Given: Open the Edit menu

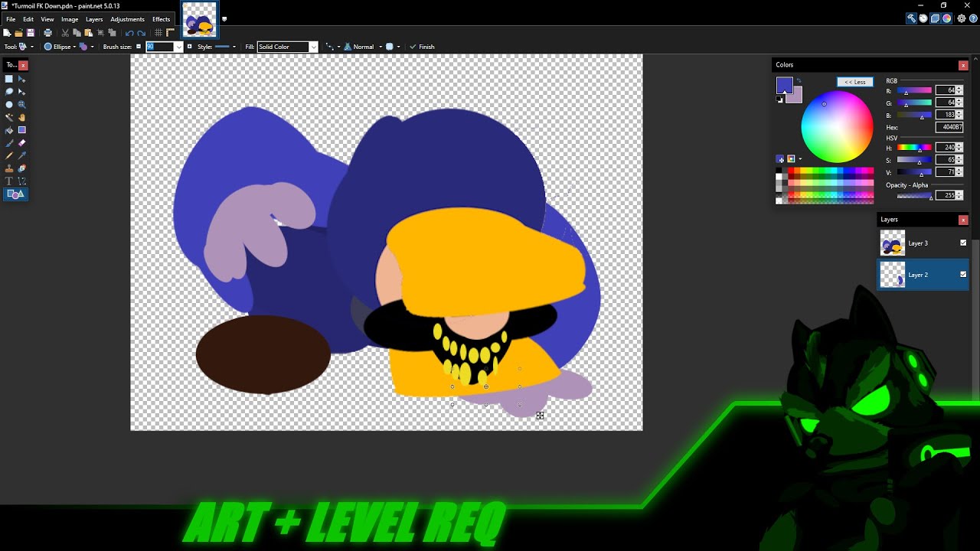Looking at the screenshot, I should (x=28, y=19).
